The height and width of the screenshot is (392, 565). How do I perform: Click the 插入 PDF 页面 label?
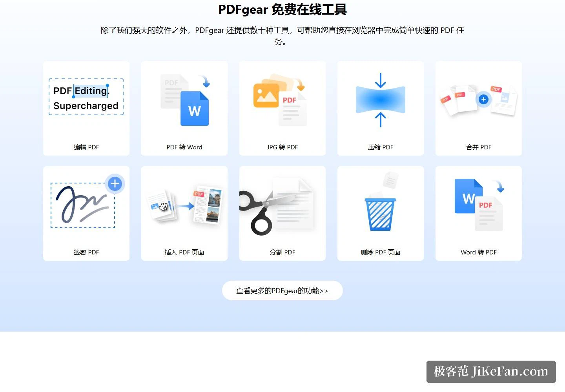(184, 252)
